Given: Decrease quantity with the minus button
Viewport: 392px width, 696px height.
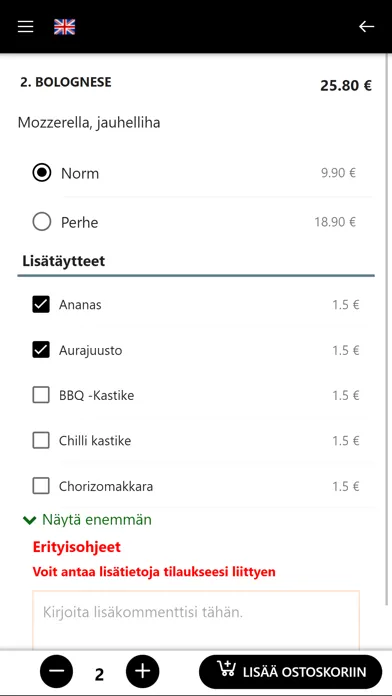Looking at the screenshot, I should 56,671.
